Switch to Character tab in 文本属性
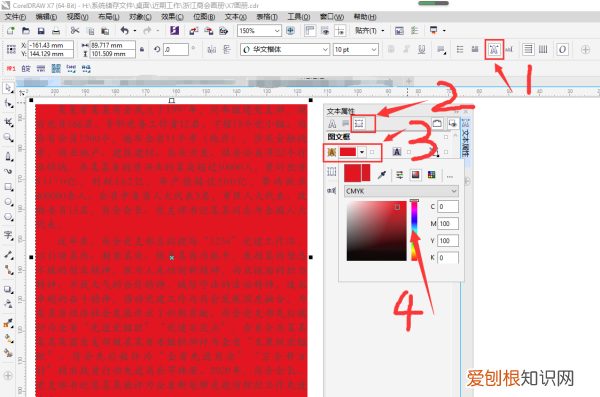Screen dimensions: 600x397 [x=332, y=124]
